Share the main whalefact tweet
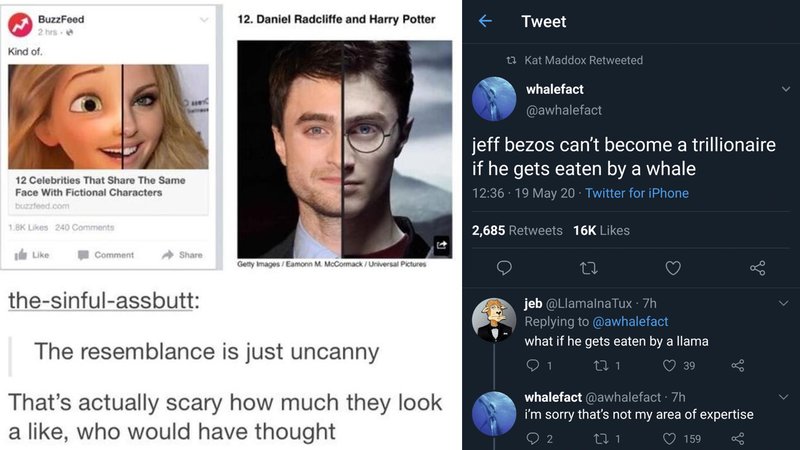Viewport: 800px width, 450px height. 757,267
